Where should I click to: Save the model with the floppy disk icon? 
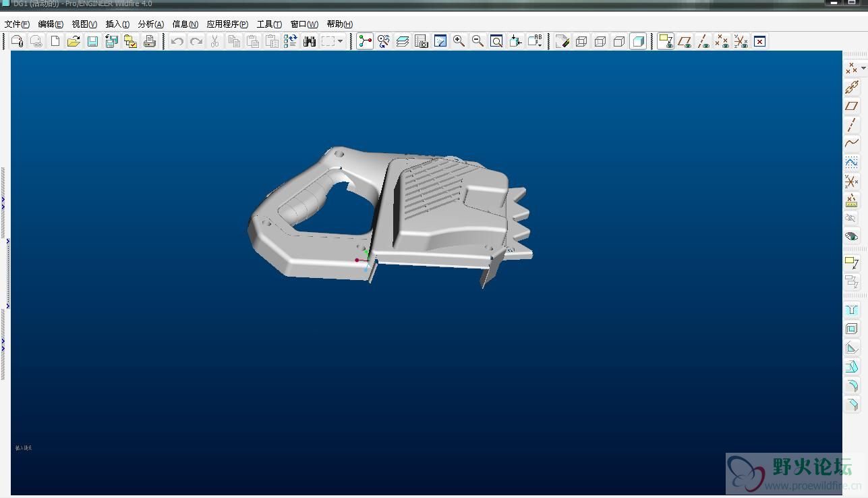point(92,41)
